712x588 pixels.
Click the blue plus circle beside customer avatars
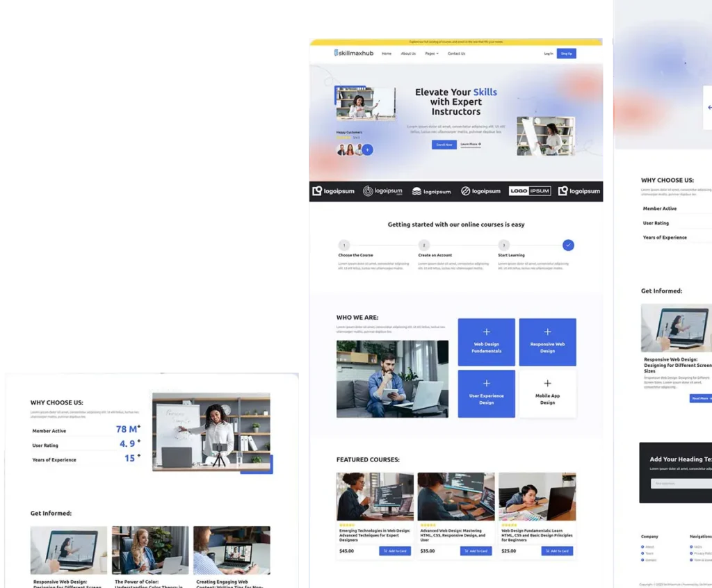coord(367,149)
